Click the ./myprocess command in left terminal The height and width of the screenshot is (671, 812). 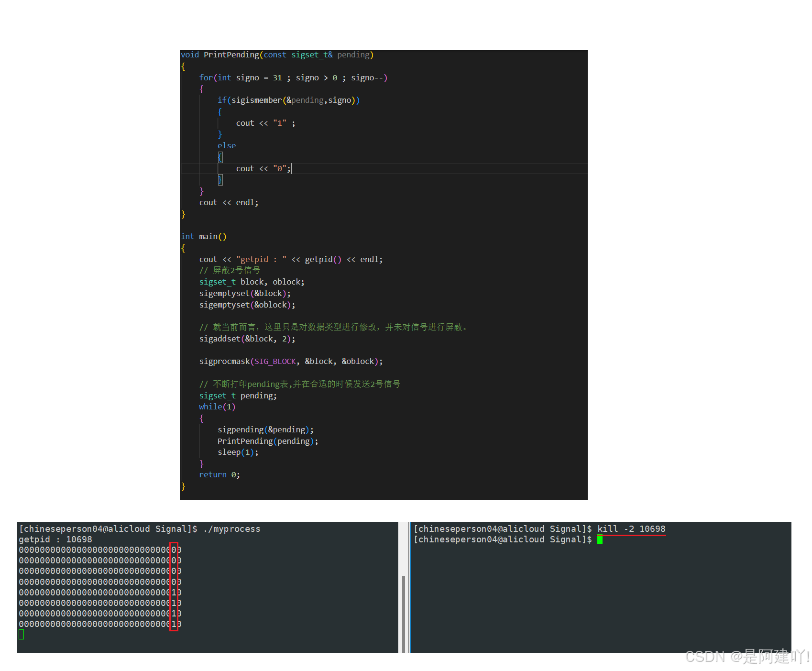click(x=232, y=529)
